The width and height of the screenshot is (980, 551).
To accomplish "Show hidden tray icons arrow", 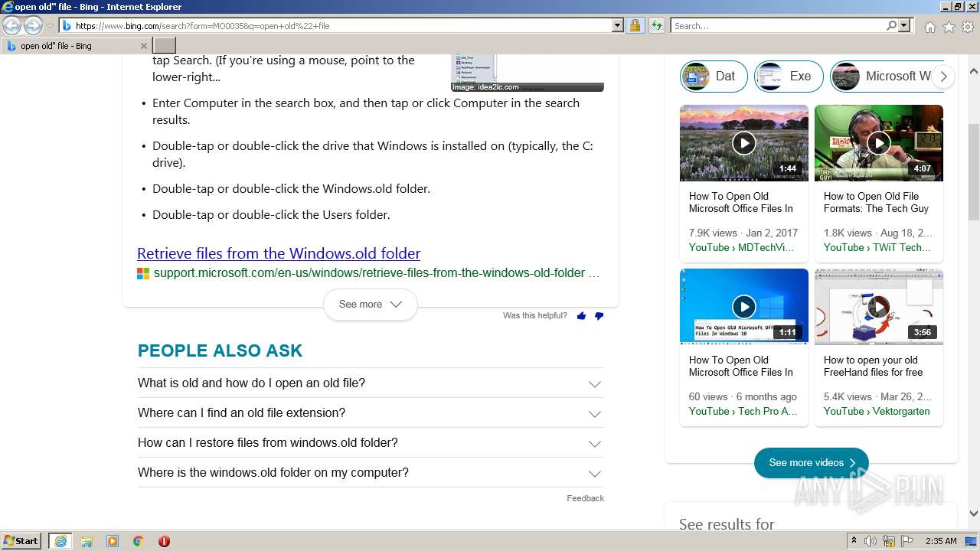I will (854, 541).
